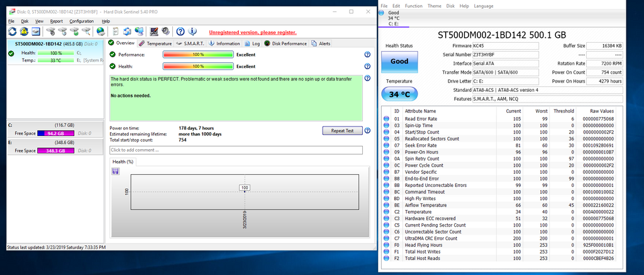The width and height of the screenshot is (644, 275).
Task: Click the blue info icon in toolbar
Action: (x=192, y=31)
